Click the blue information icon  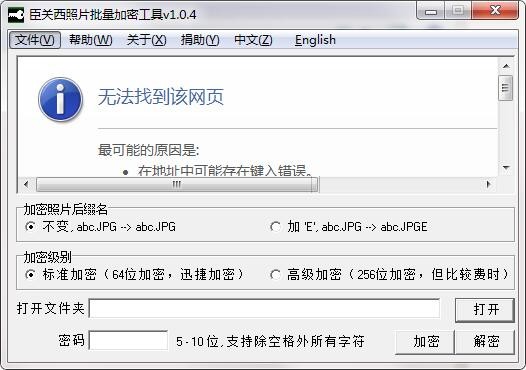point(60,99)
